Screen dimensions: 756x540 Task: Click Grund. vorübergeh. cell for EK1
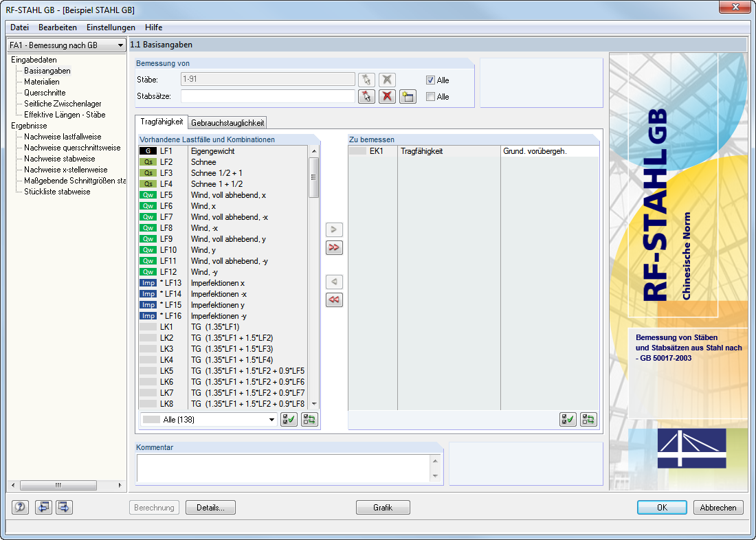[550, 151]
